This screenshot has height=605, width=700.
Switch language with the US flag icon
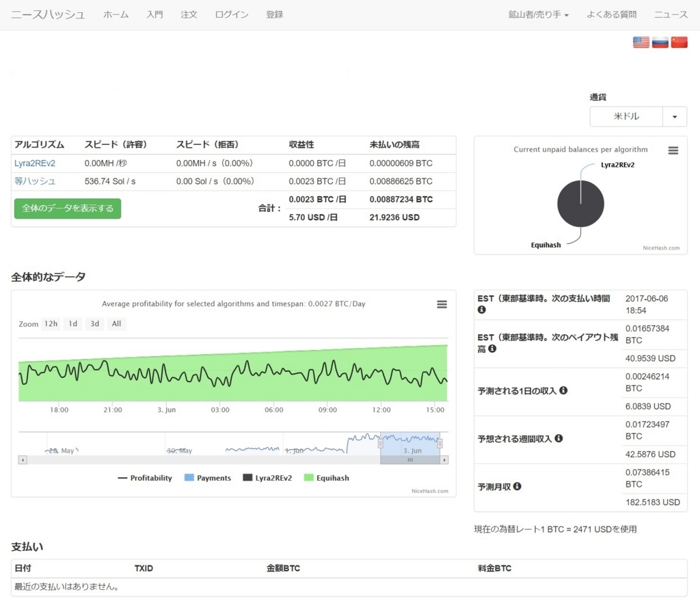[x=641, y=42]
